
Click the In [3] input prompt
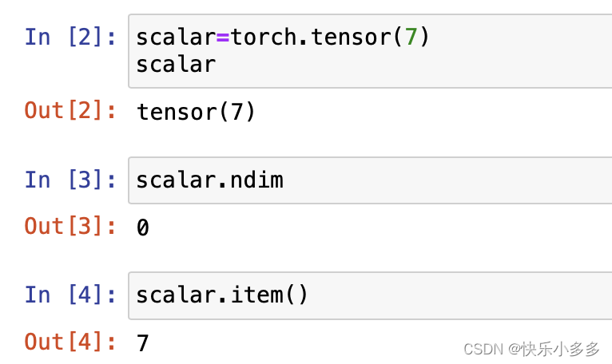pyautogui.click(x=70, y=180)
